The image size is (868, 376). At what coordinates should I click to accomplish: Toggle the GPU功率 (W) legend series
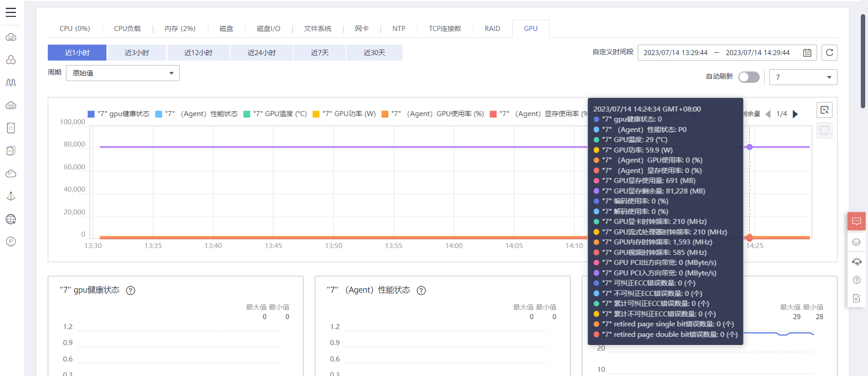click(344, 114)
